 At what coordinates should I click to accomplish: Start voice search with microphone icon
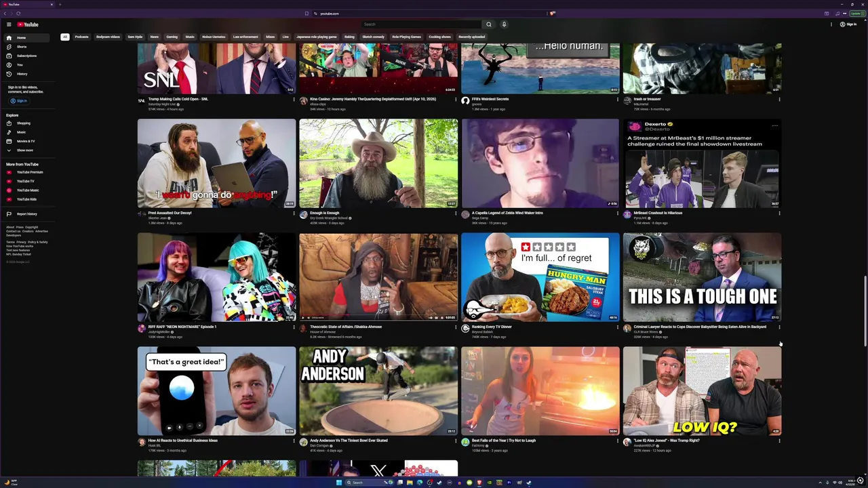pos(504,24)
